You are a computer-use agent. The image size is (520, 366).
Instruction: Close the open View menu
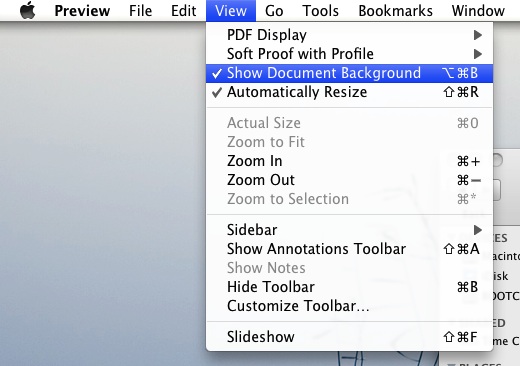click(x=231, y=11)
